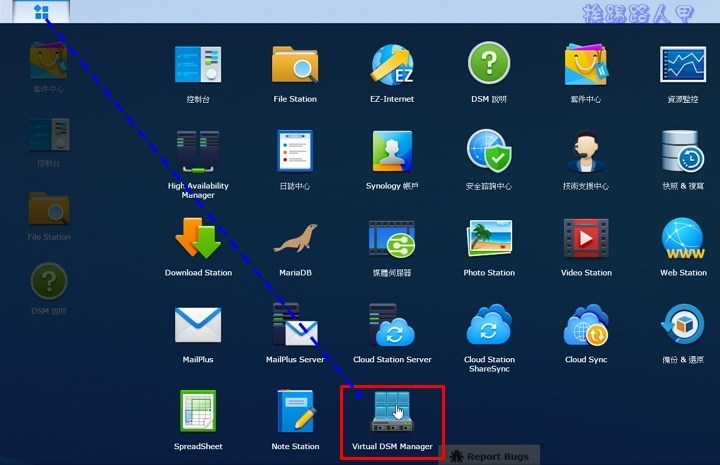The width and height of the screenshot is (720, 465).
Task: Launch Download Station
Action: tap(198, 238)
